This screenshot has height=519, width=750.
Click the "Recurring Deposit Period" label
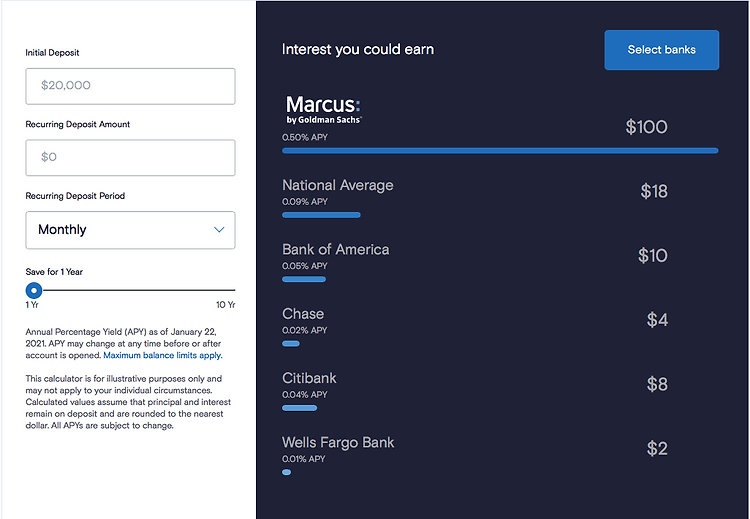coord(75,196)
